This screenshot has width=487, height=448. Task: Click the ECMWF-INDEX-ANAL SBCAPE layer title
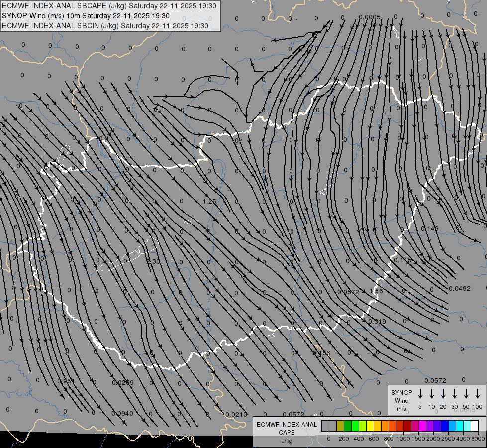[x=109, y=6]
